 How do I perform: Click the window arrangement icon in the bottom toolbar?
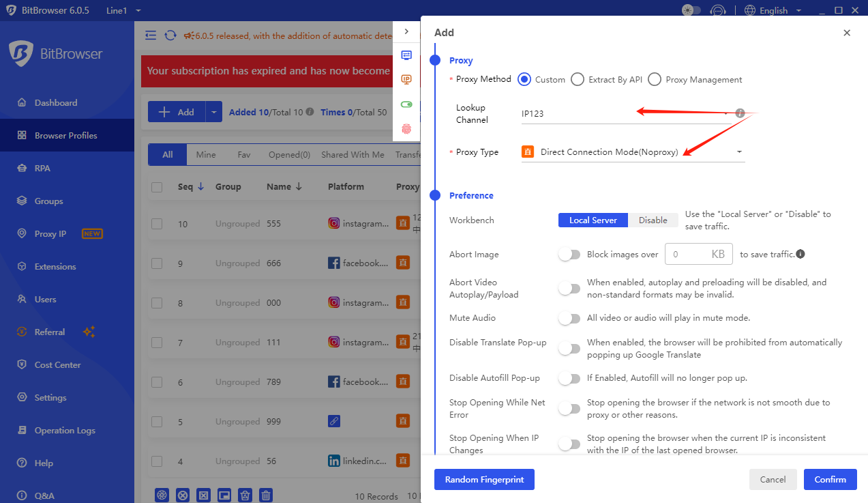pyautogui.click(x=224, y=495)
